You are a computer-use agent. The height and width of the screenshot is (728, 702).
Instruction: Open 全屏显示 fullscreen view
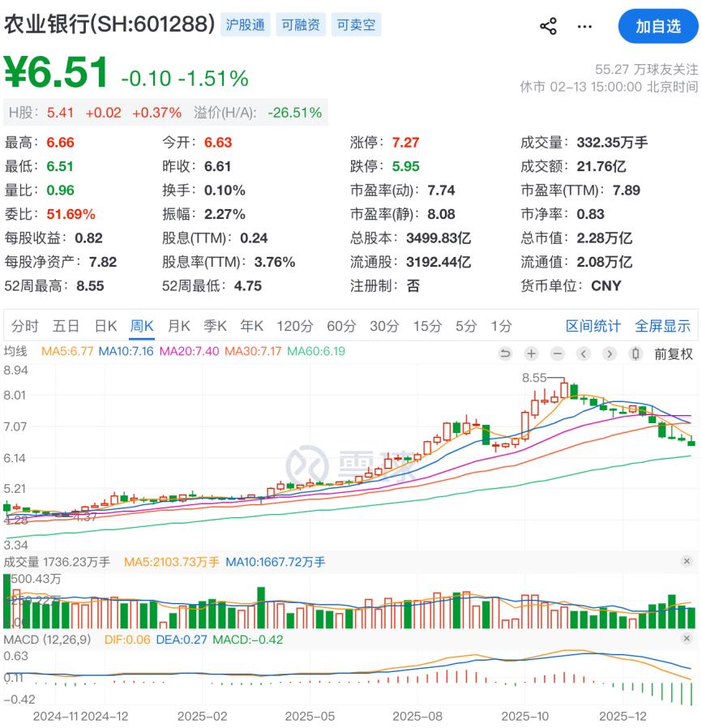pos(662,325)
